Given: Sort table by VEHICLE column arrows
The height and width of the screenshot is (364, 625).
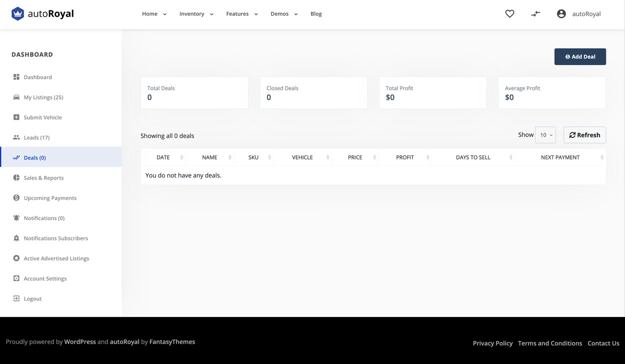Looking at the screenshot, I should [x=328, y=157].
